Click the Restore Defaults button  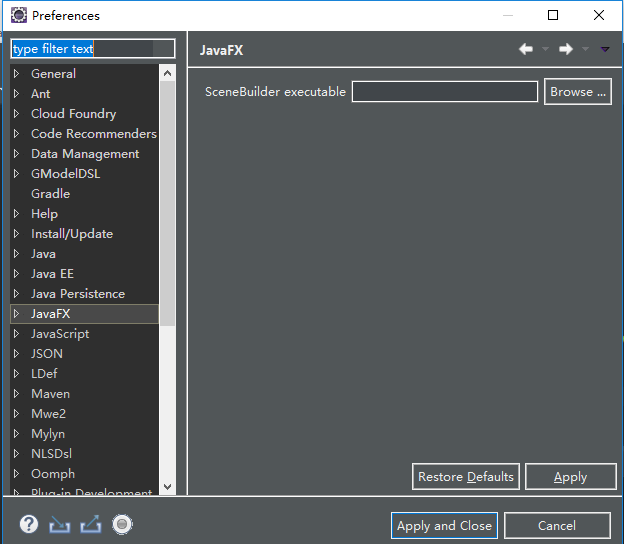pyautogui.click(x=466, y=476)
